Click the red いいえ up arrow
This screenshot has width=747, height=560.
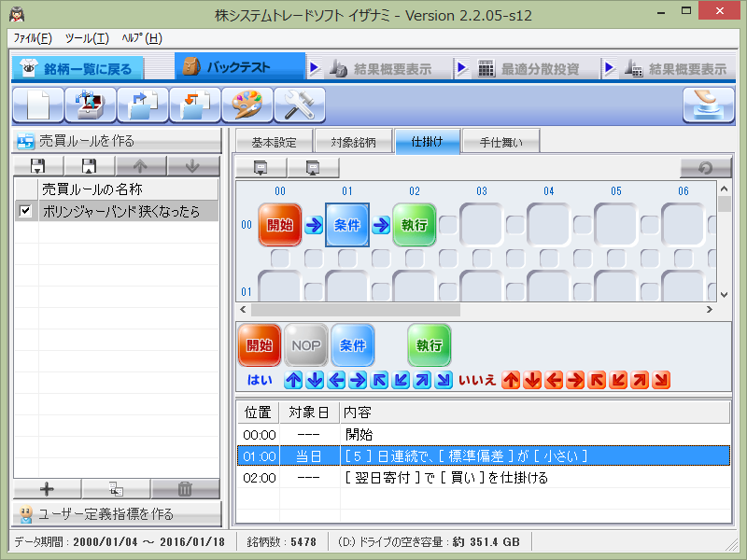pos(511,380)
